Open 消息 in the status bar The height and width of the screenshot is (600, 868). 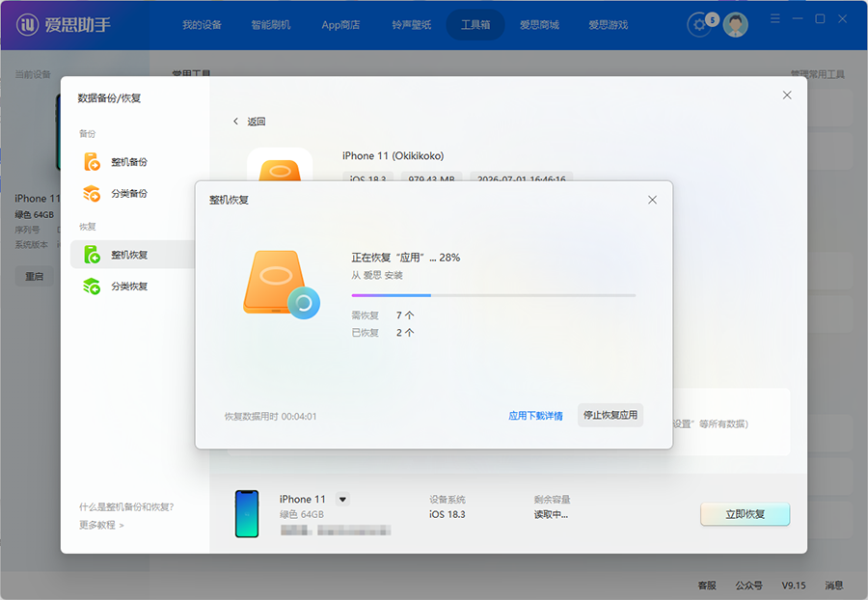pyautogui.click(x=833, y=586)
